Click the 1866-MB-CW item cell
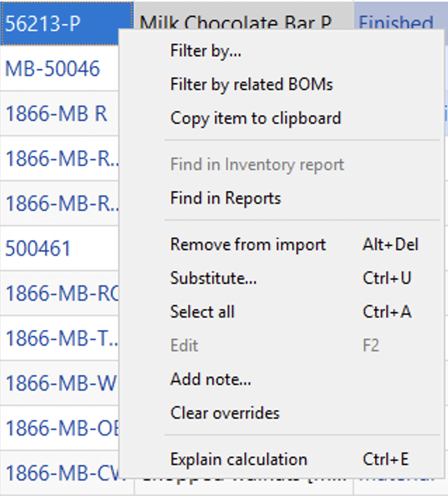448x496 pixels. coord(60,472)
